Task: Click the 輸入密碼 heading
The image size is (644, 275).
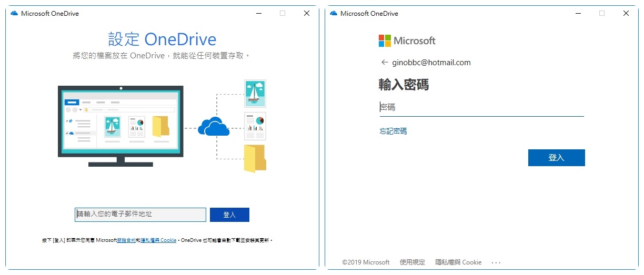Action: click(x=404, y=85)
